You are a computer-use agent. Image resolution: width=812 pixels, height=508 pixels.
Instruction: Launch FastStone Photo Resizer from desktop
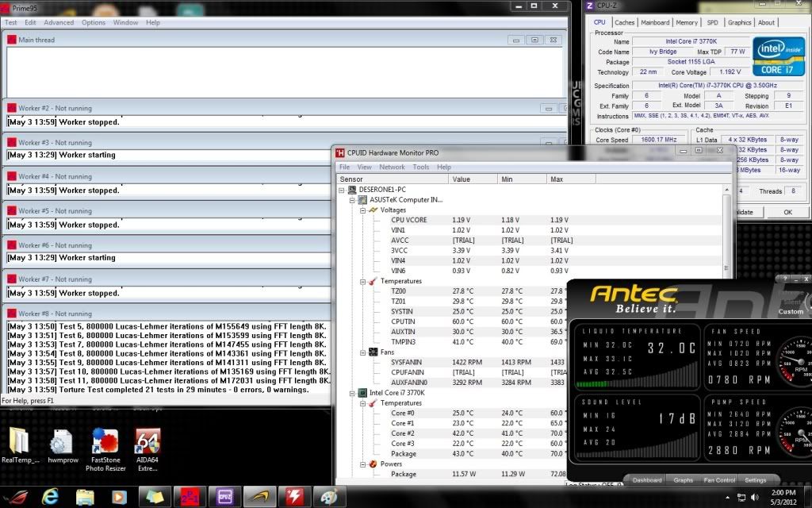(105, 450)
